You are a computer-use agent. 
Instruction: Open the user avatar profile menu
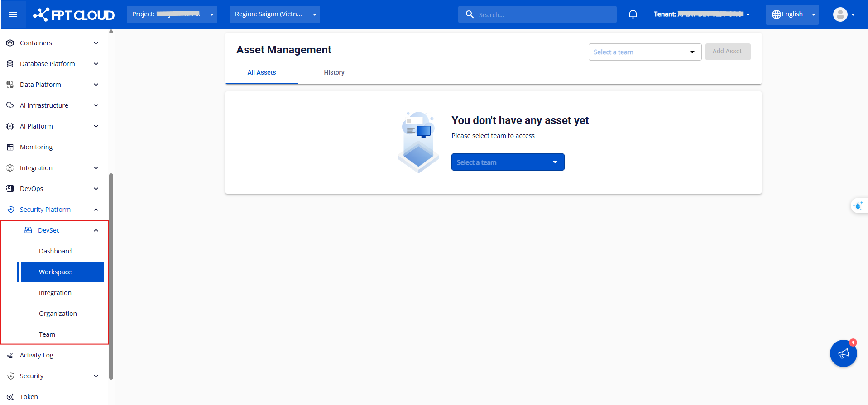(844, 14)
